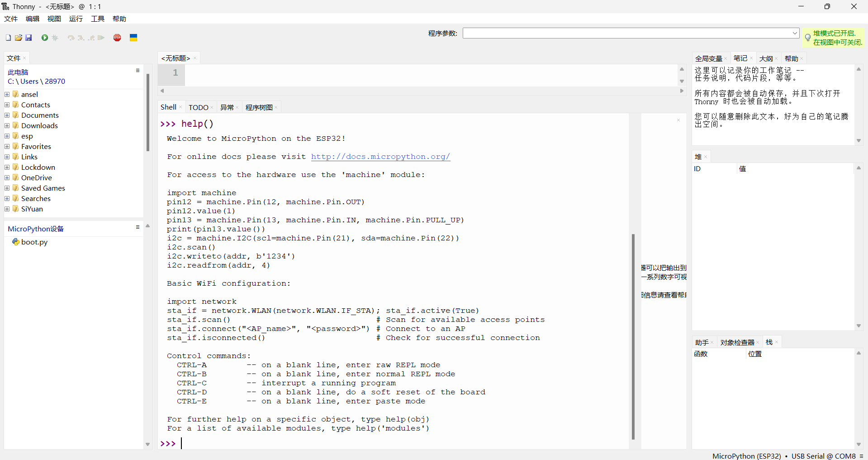
Task: Open the 视图 menu
Action: [54, 19]
